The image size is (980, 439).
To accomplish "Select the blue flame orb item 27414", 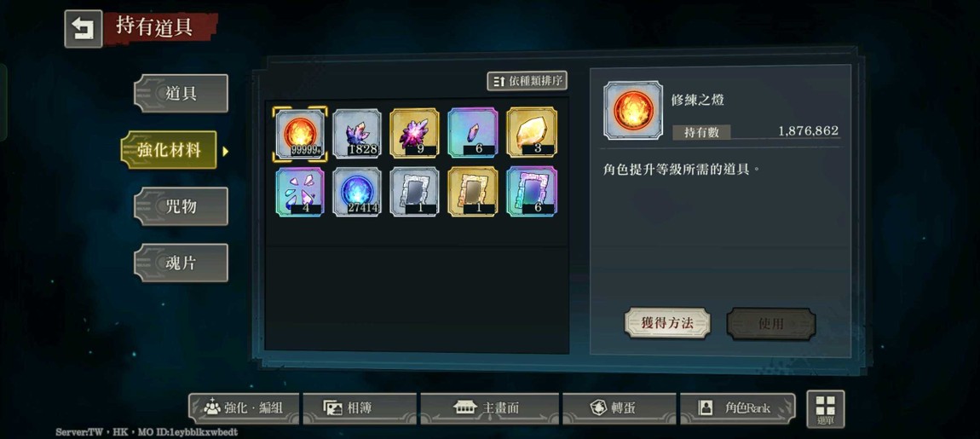I will (357, 191).
